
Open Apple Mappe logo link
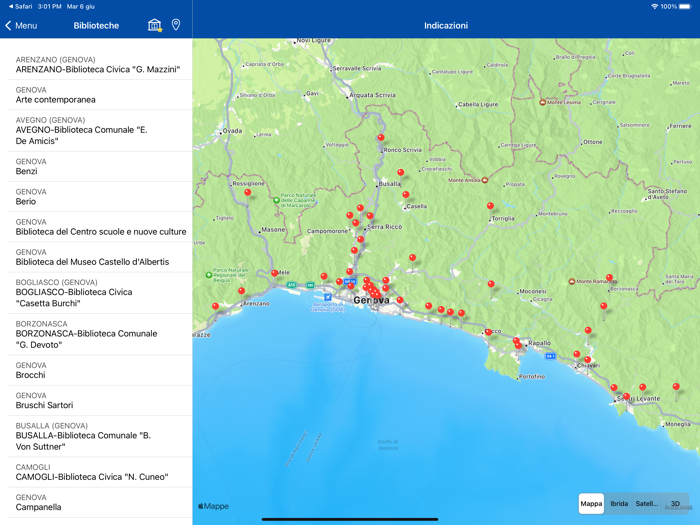213,506
